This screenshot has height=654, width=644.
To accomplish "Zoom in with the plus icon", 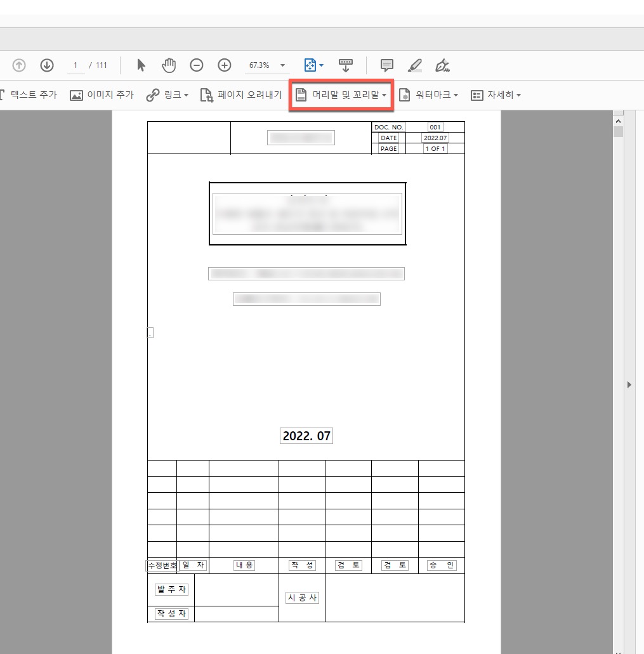I will coord(225,65).
